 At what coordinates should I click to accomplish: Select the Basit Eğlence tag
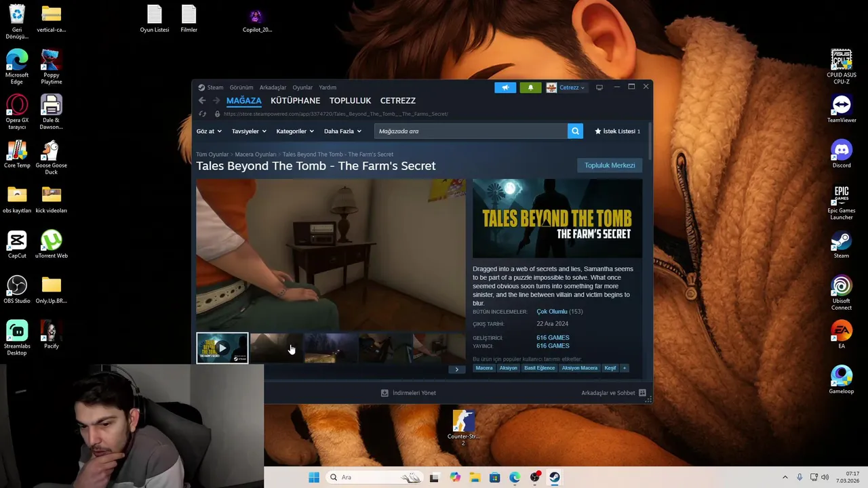pos(539,368)
